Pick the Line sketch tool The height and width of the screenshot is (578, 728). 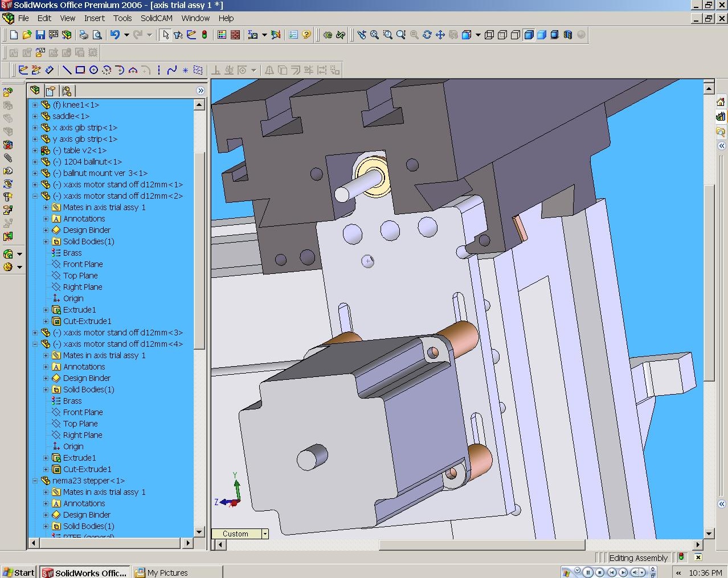67,70
